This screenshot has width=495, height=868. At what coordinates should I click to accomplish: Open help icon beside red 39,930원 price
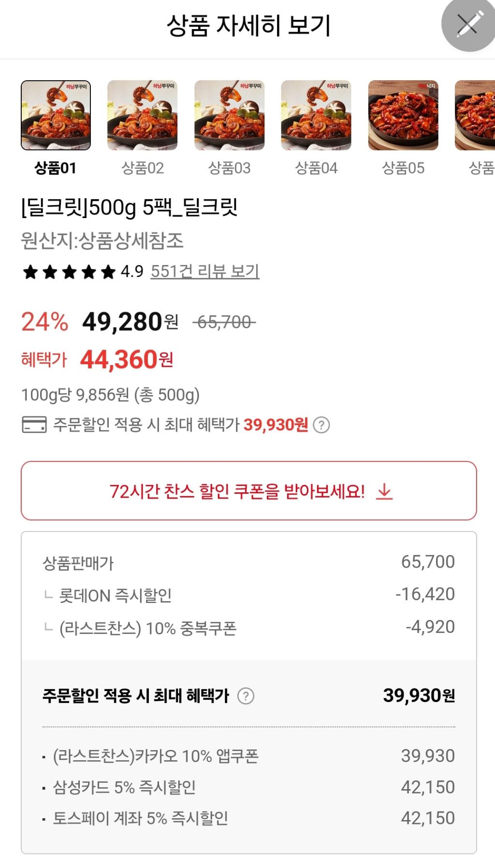[321, 425]
